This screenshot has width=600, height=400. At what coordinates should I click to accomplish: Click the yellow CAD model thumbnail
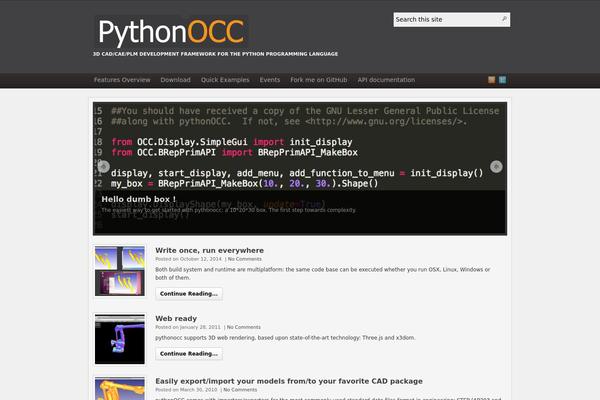pos(120,389)
